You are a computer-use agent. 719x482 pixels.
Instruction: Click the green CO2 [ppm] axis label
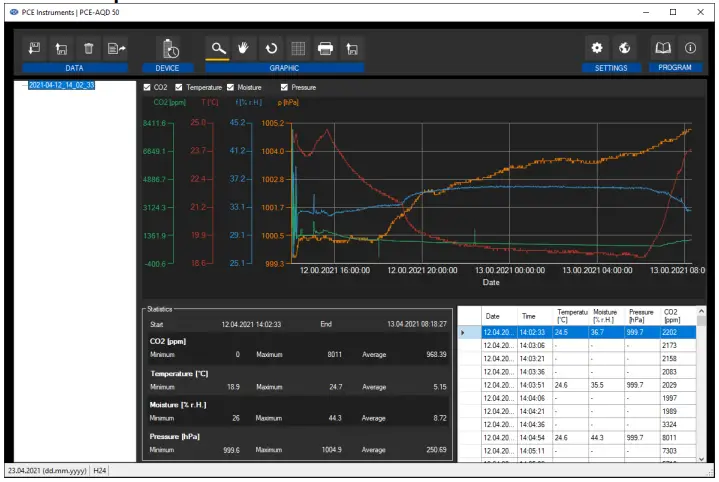(x=170, y=102)
